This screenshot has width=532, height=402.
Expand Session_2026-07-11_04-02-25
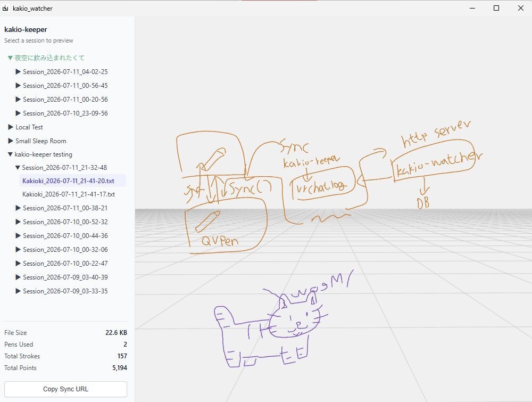62,72
